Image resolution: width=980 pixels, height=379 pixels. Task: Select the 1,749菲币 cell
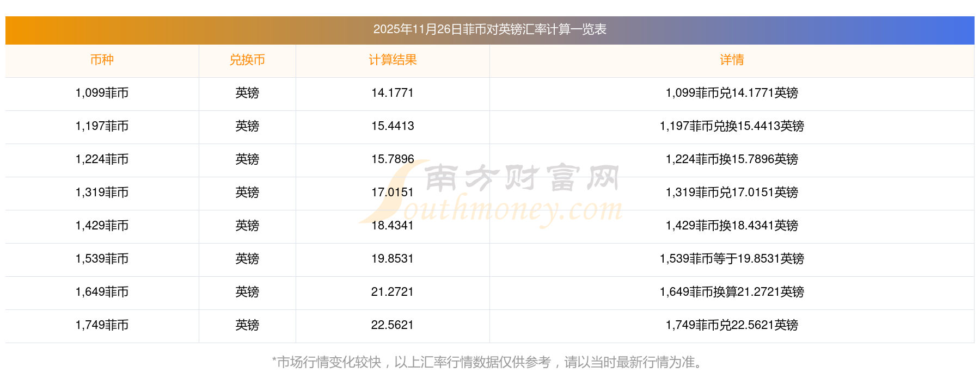click(x=102, y=325)
